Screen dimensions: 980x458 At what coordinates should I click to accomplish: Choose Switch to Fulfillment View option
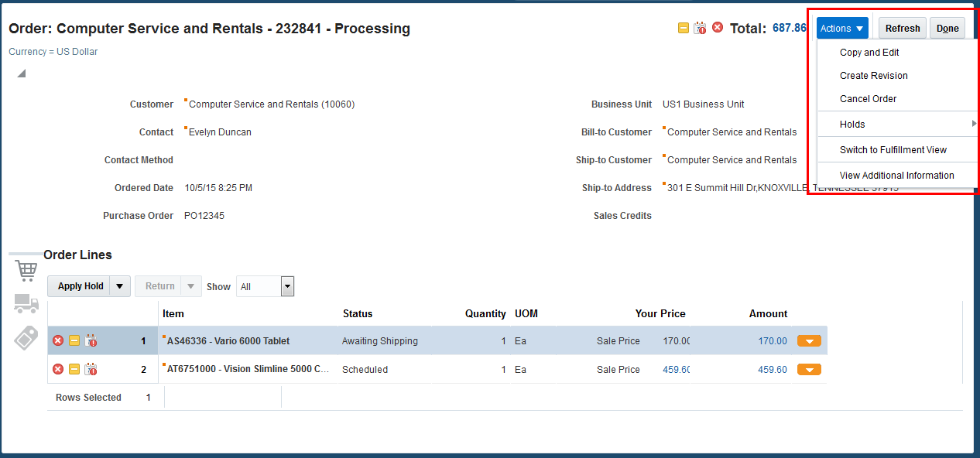pyautogui.click(x=897, y=149)
